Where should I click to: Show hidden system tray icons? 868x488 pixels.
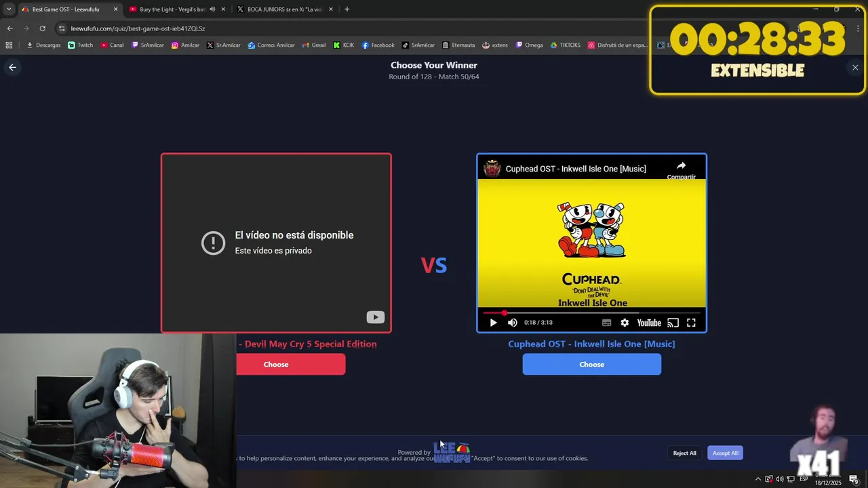click(x=758, y=479)
